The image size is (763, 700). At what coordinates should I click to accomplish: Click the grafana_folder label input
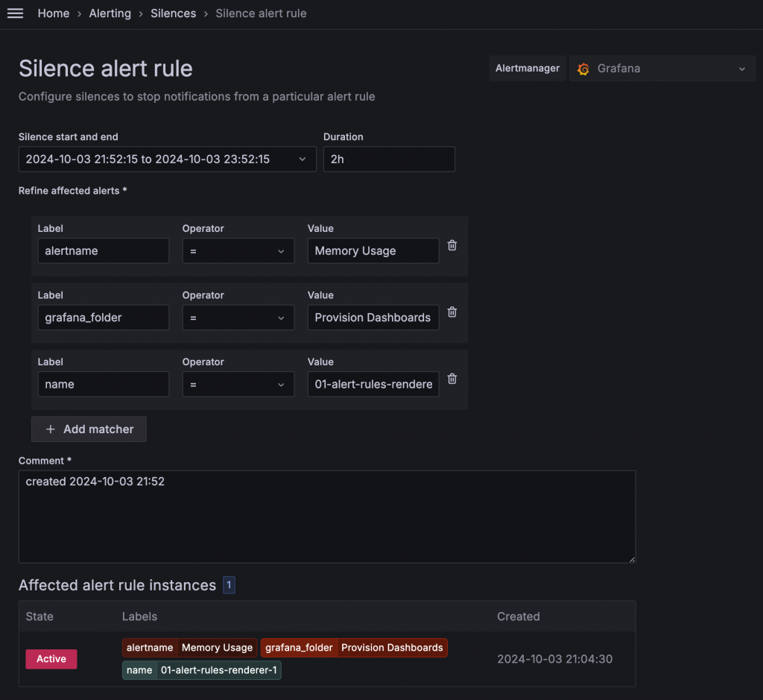pos(103,318)
